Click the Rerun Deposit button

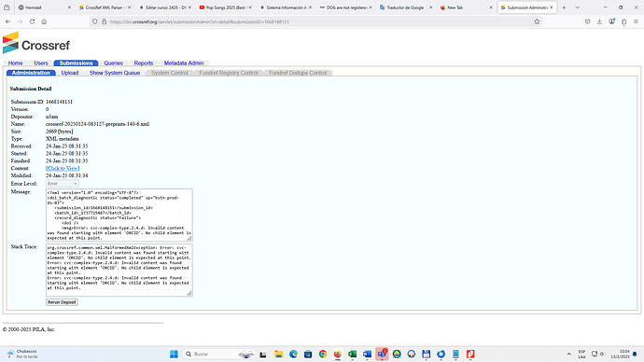pyautogui.click(x=62, y=302)
